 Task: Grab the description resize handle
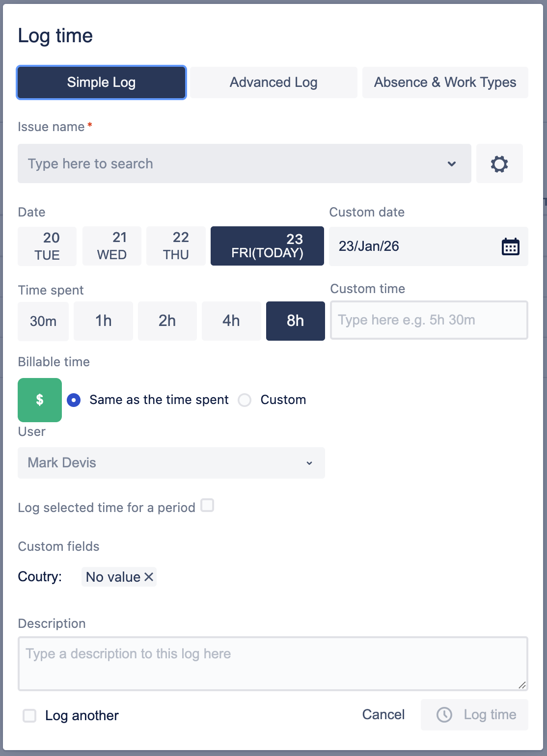click(522, 685)
